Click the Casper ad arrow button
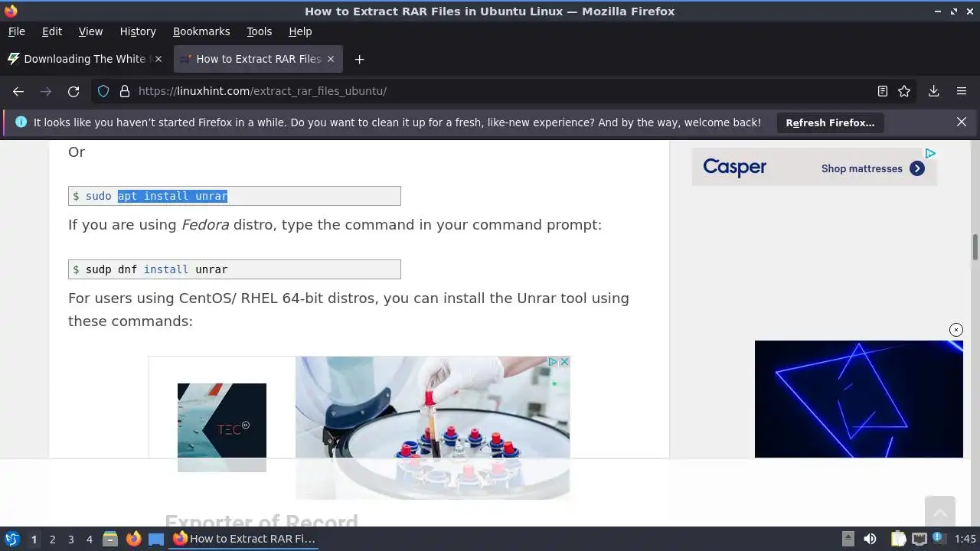Screen dimensions: 980x551 [917, 168]
